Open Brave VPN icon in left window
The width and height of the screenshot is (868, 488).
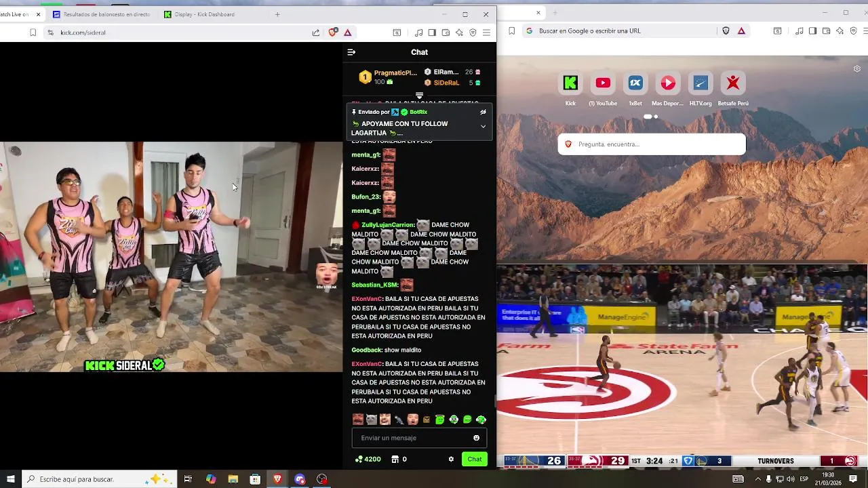point(473,33)
